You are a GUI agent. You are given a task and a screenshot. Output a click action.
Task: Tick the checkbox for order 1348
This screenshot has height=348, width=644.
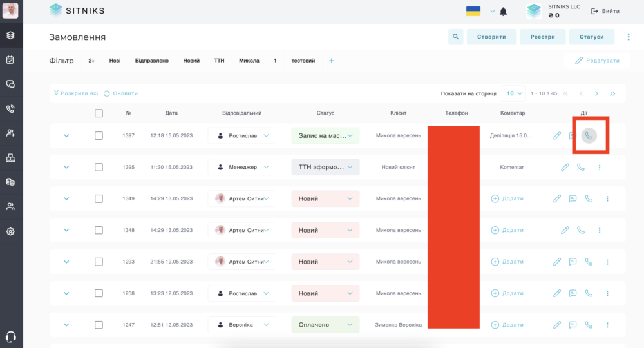[x=99, y=230]
